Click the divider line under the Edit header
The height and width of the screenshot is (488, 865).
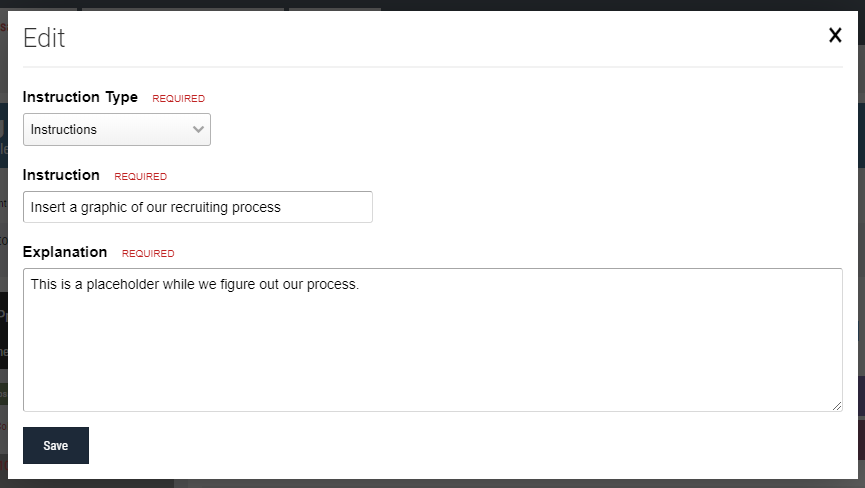tap(432, 67)
